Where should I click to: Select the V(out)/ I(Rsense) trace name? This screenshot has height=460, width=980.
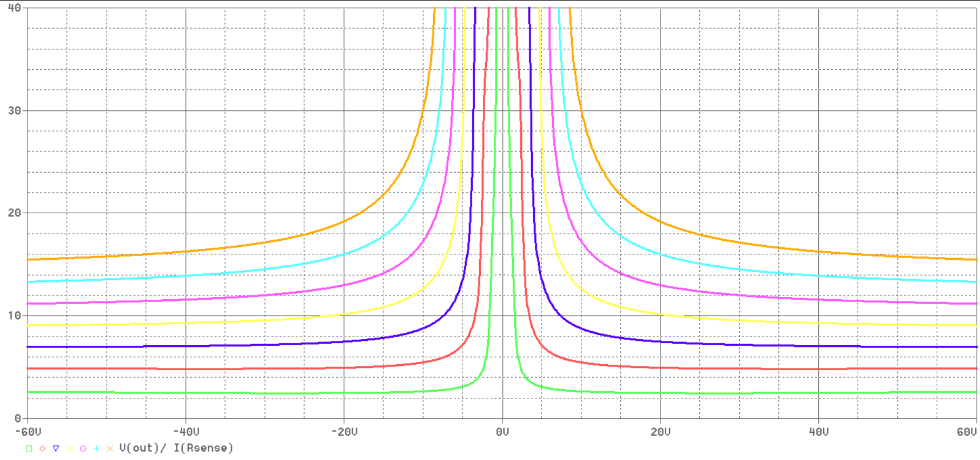point(176,448)
